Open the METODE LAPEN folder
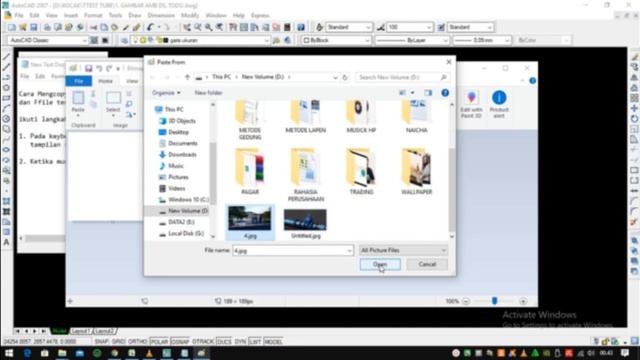 pyautogui.click(x=305, y=118)
